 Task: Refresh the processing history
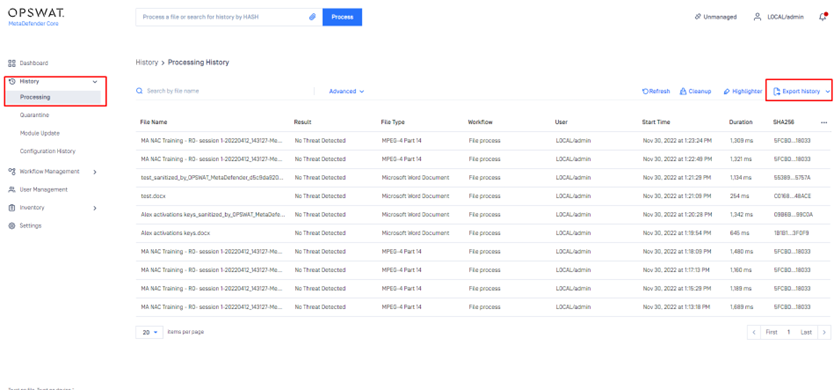point(656,92)
